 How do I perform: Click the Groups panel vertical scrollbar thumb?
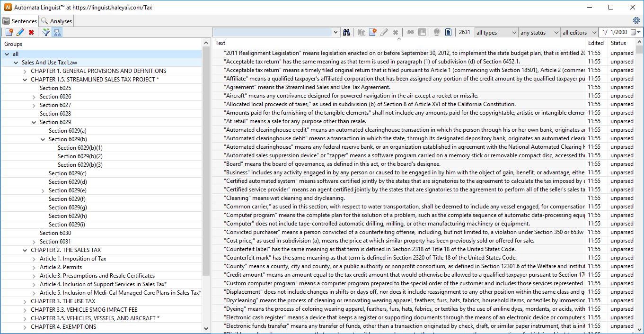[x=206, y=161]
